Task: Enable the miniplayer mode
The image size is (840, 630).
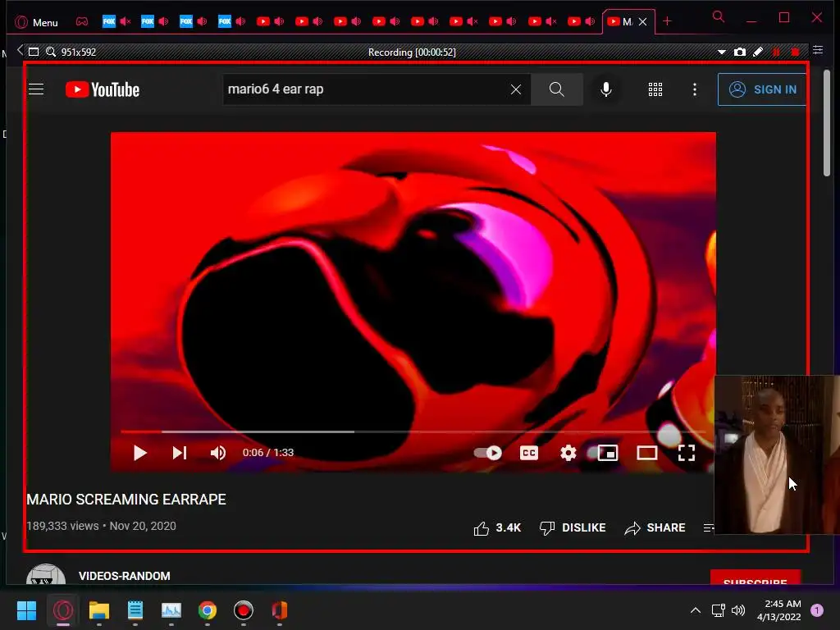Action: tap(608, 453)
